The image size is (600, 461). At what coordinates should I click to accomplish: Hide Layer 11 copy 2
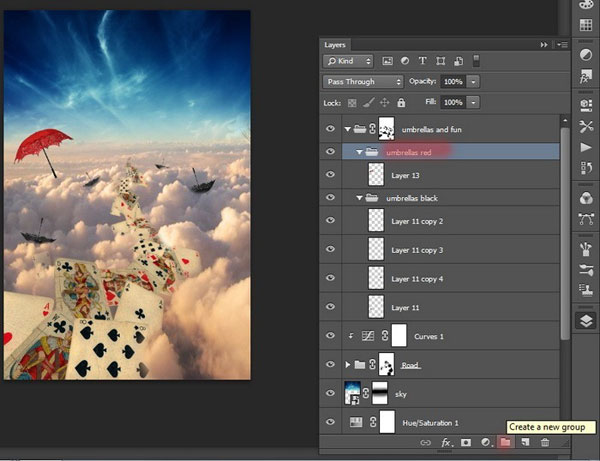click(330, 220)
